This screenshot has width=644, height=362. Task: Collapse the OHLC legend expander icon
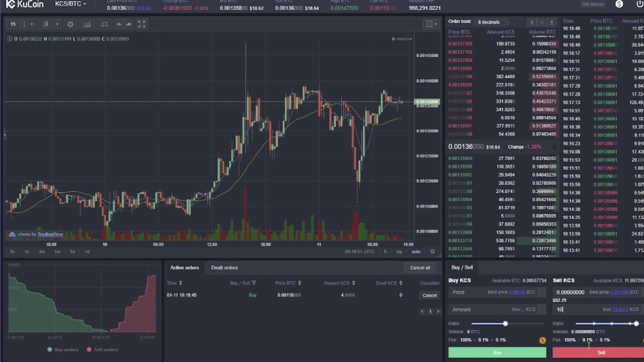point(10,39)
